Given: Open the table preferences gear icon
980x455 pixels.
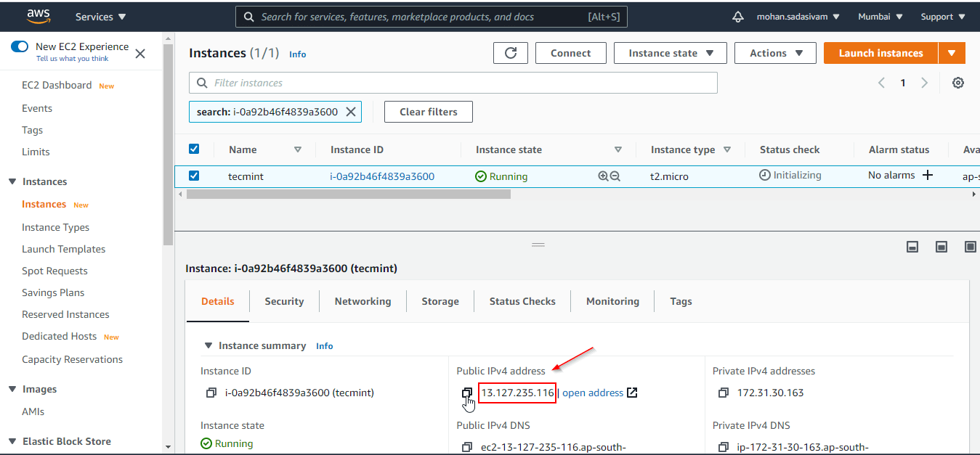Looking at the screenshot, I should [957, 83].
